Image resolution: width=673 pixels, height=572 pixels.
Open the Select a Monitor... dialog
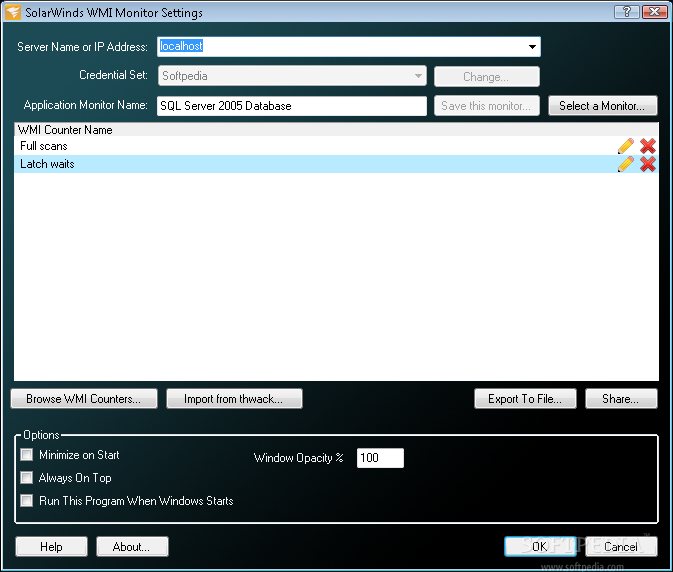(602, 106)
